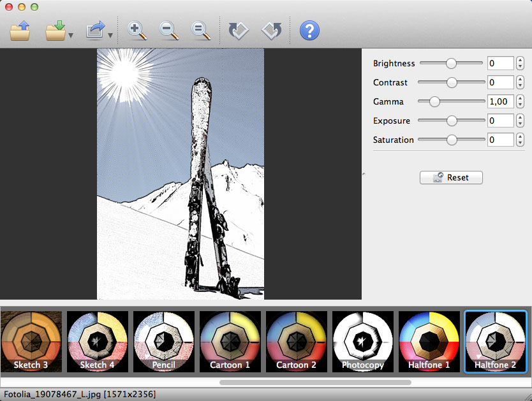Apply the Halftone 1 effect

(429, 342)
